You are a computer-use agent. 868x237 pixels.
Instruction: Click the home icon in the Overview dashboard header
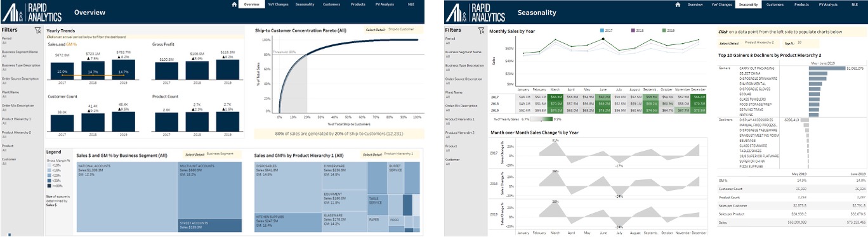coord(234,4)
